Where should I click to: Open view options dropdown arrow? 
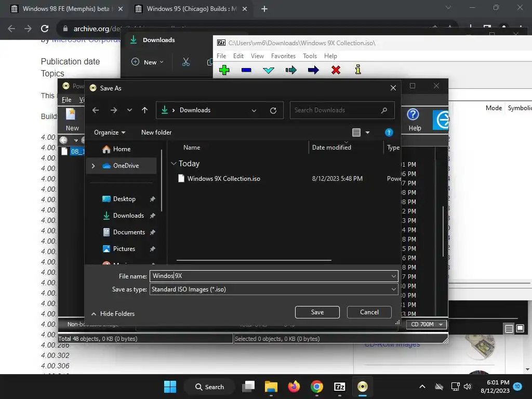click(x=367, y=132)
